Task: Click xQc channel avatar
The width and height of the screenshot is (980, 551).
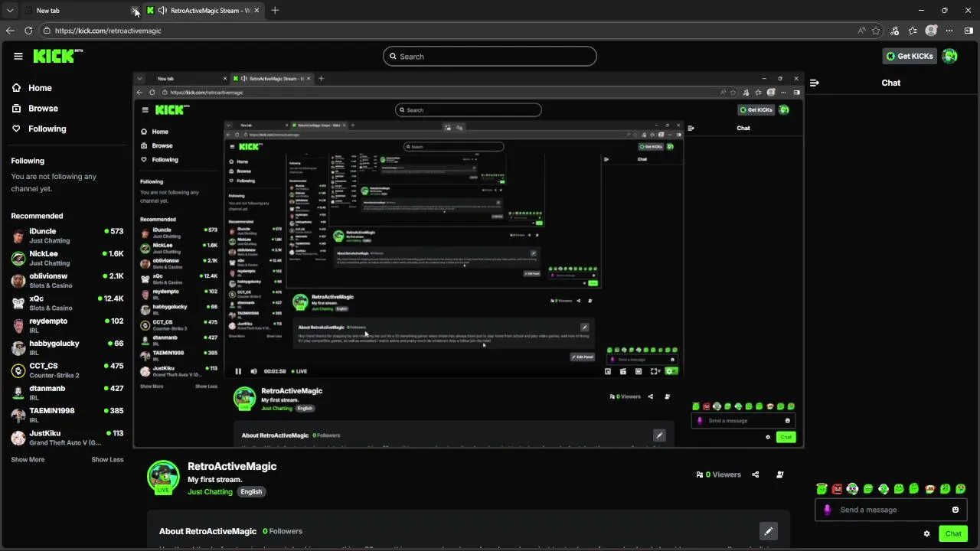Action: point(18,303)
